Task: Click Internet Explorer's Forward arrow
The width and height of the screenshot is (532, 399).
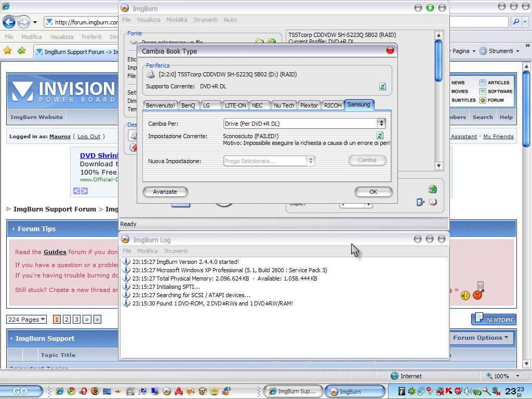Action: (23, 22)
